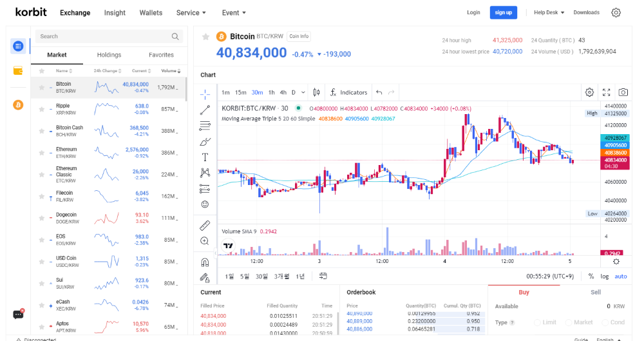Select the Text annotation tool
644x341 pixels.
205,157
